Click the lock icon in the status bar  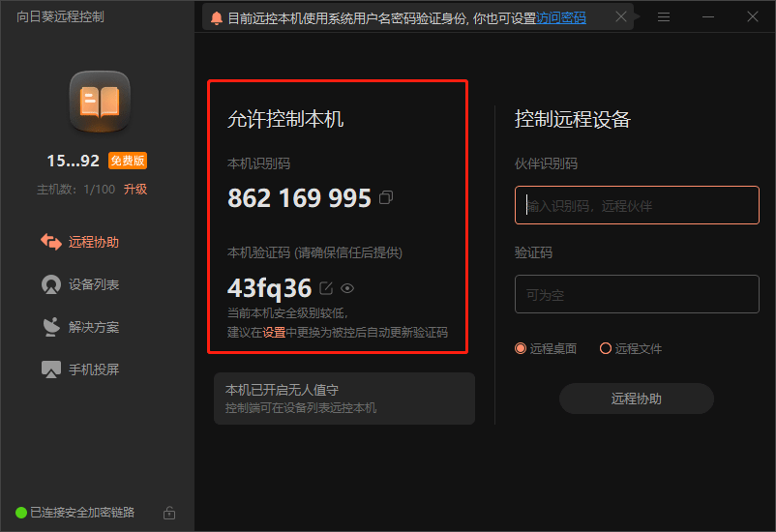pos(169,513)
